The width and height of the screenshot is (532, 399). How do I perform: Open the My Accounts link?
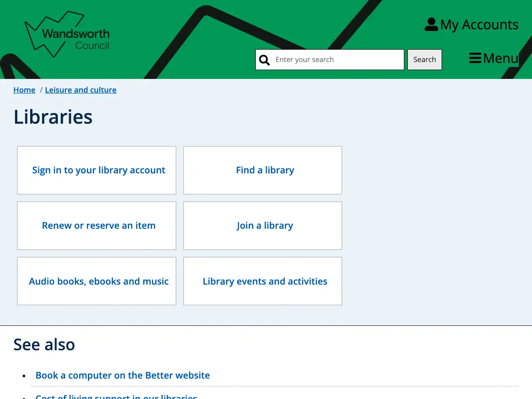(x=472, y=25)
